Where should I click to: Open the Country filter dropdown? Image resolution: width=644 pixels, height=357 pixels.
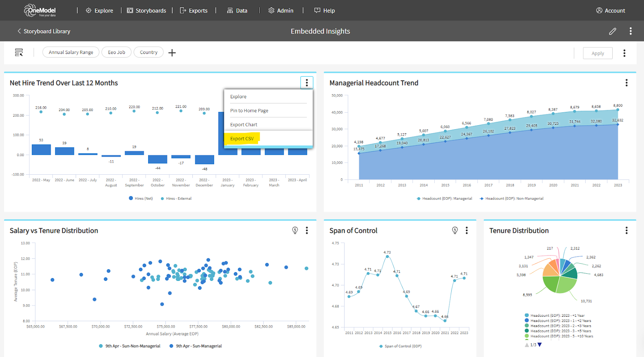(149, 52)
